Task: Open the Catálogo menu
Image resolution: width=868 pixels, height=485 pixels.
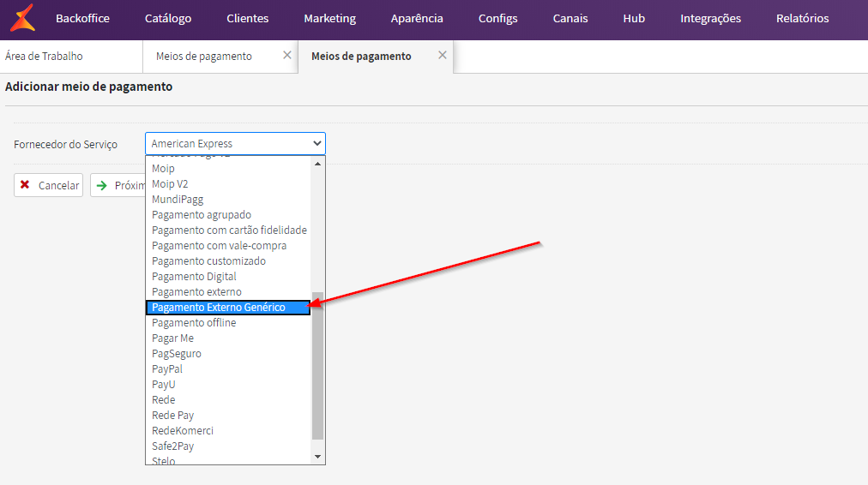Action: [x=168, y=18]
